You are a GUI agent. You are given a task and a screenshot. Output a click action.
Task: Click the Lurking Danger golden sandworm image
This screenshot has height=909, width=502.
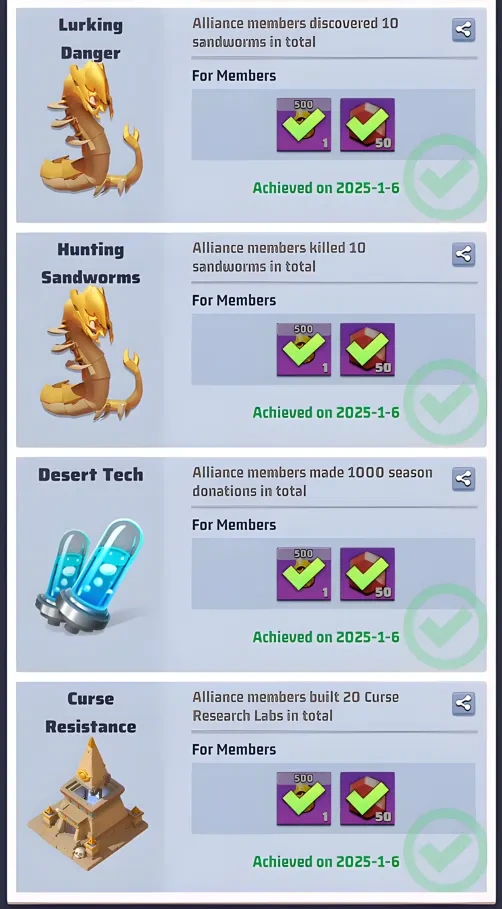point(91,129)
